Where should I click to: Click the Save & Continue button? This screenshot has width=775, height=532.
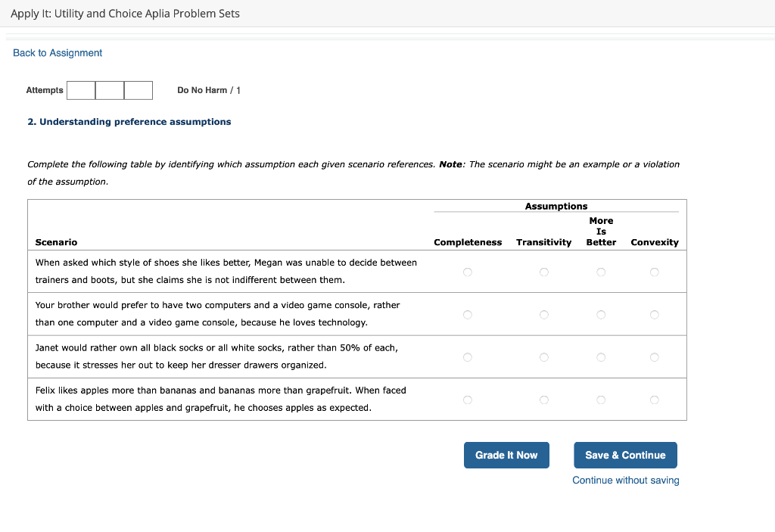tap(625, 455)
